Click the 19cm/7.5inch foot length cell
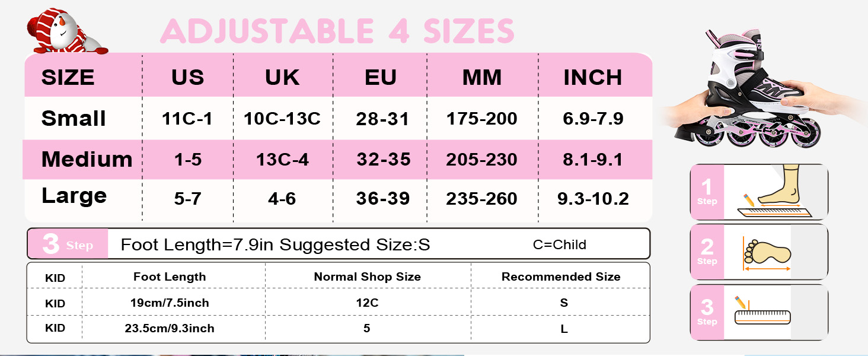Screen dimensions: 868x356 tap(170, 303)
